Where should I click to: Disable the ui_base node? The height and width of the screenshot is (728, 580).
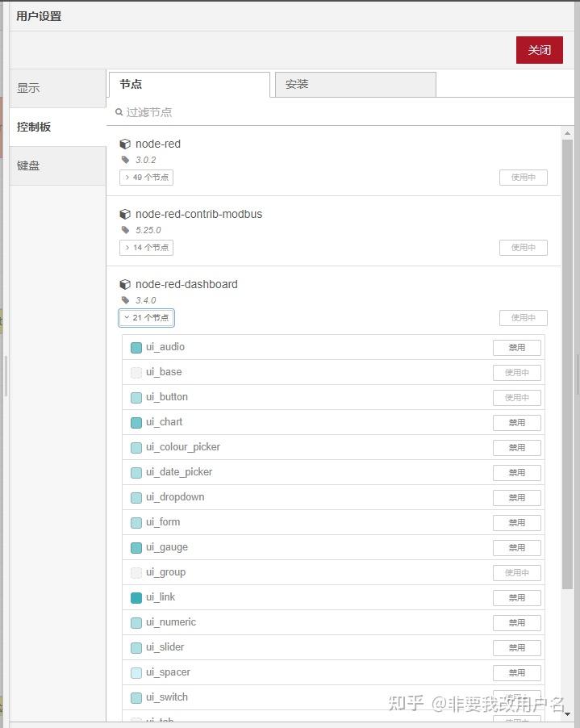(x=517, y=372)
